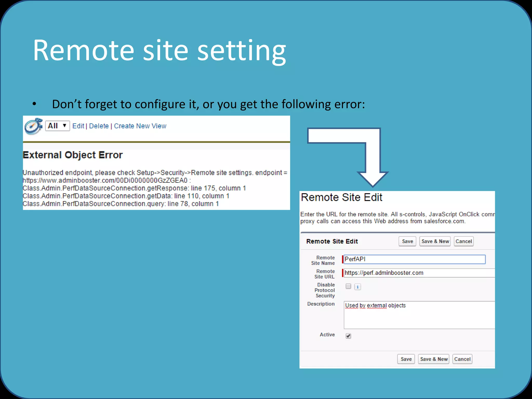Click the Description field label
The height and width of the screenshot is (399, 532).
pyautogui.click(x=321, y=304)
